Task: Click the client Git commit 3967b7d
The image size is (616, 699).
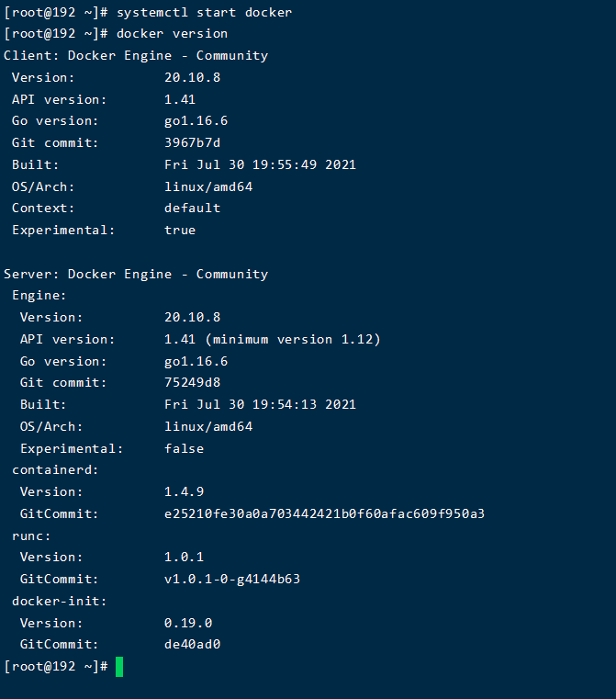Action: 192,143
